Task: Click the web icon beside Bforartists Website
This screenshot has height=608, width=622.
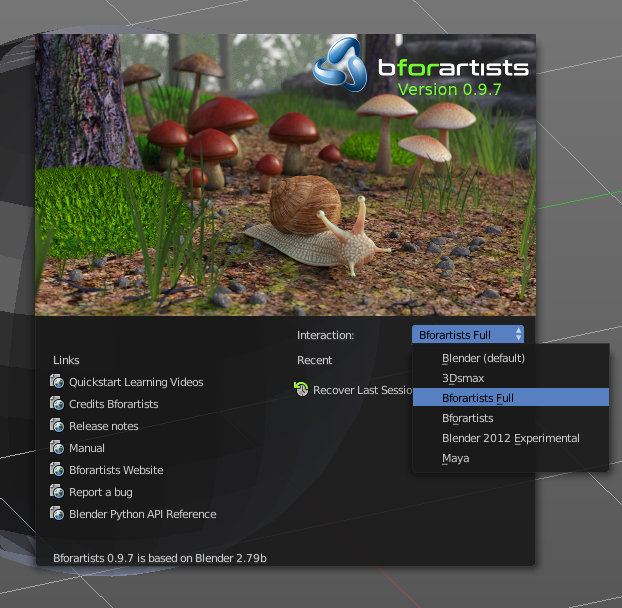Action: point(57,470)
